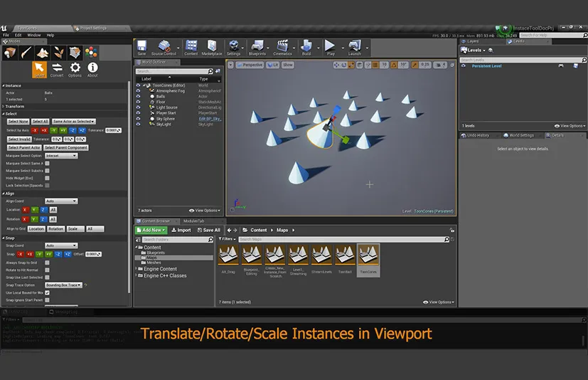Click Select Parent Component button
Image resolution: width=588 pixels, height=380 pixels.
(66, 147)
